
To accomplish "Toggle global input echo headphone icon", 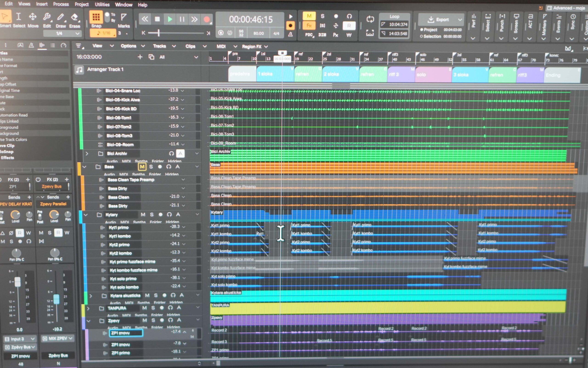I will click(x=349, y=16).
